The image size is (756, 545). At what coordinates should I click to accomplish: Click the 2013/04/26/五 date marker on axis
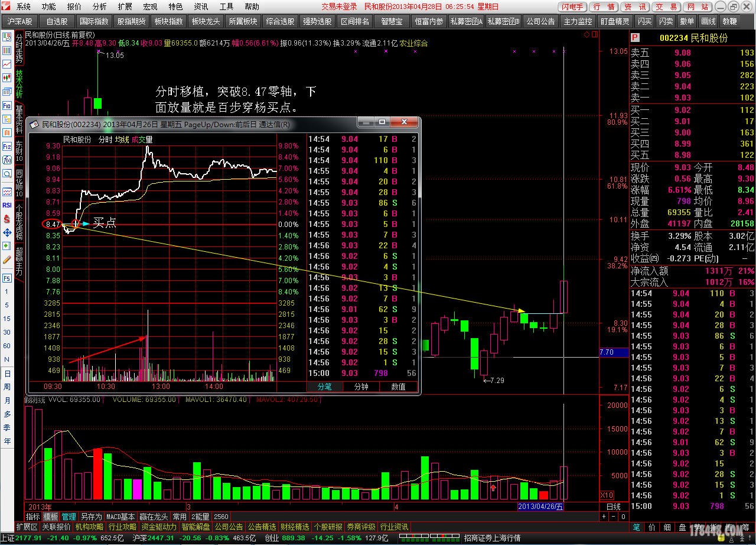pos(540,507)
